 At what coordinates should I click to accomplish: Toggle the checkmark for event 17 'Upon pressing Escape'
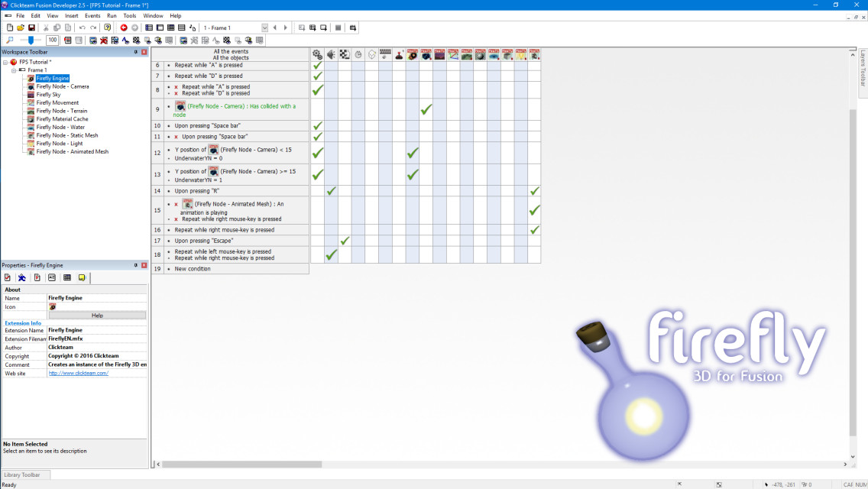(x=344, y=240)
